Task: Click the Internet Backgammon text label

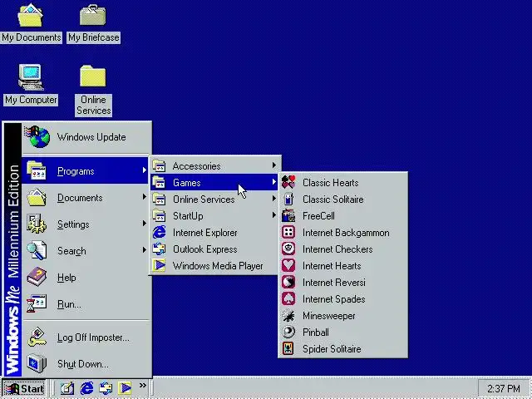Action: coord(346,233)
